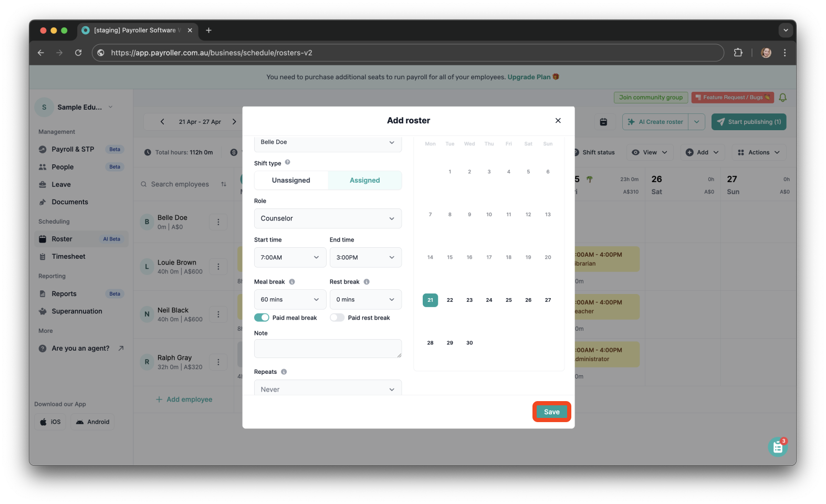
Task: Go to the next week arrow
Action: tap(234, 122)
